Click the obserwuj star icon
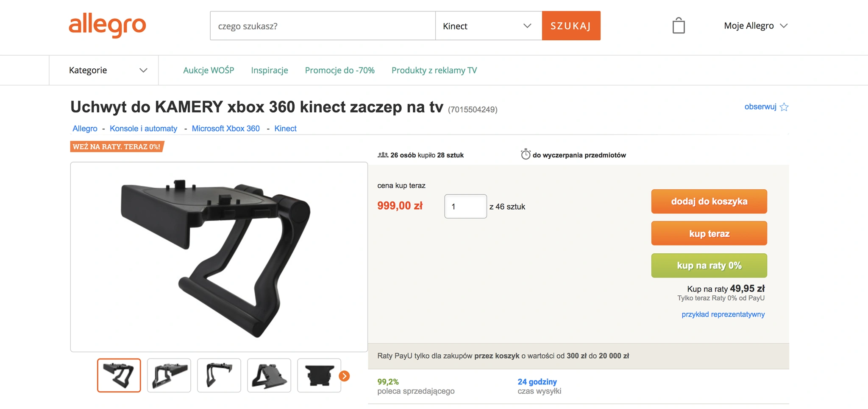 [x=784, y=107]
